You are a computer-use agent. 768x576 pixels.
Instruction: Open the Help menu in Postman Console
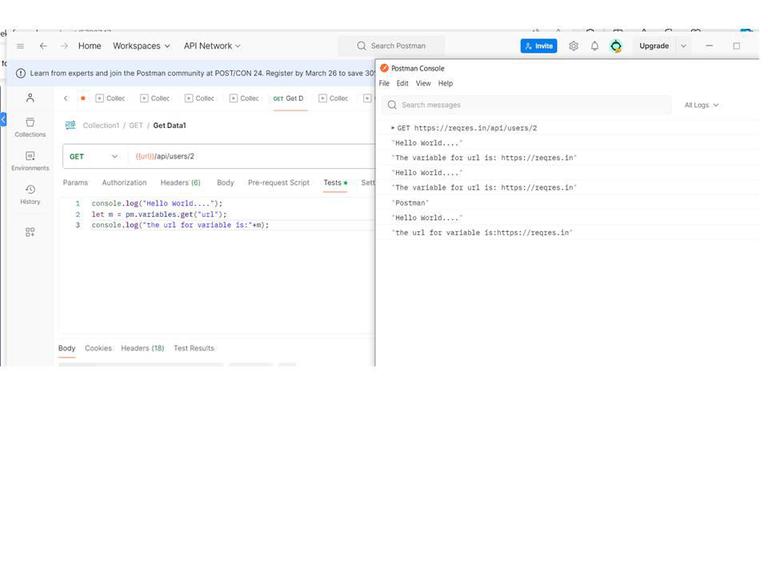point(445,83)
